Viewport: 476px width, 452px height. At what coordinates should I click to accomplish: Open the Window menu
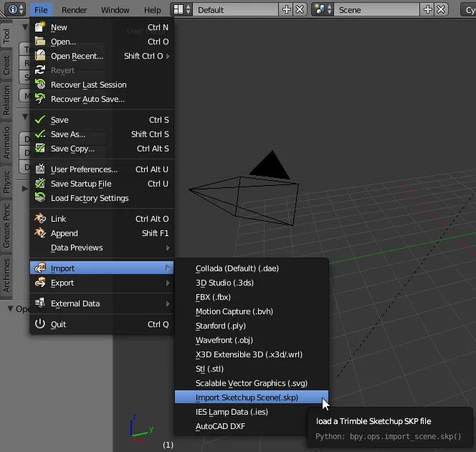click(x=115, y=10)
